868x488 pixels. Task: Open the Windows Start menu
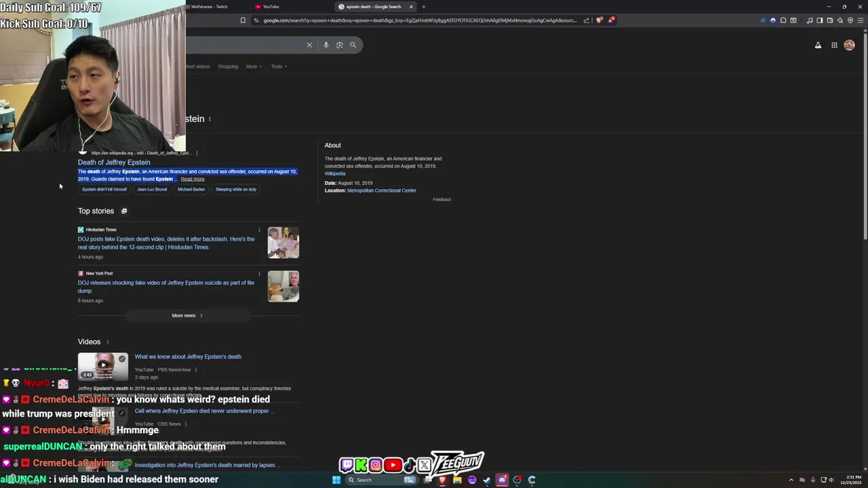tap(336, 480)
